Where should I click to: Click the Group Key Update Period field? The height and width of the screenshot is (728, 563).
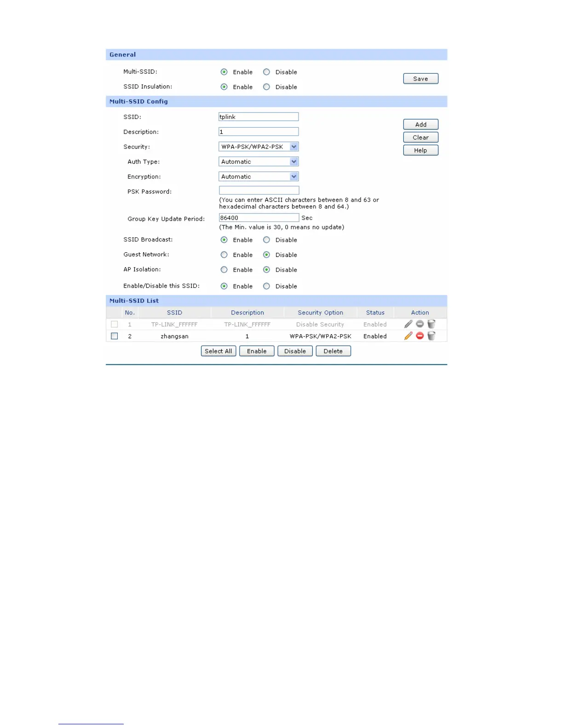click(x=259, y=218)
